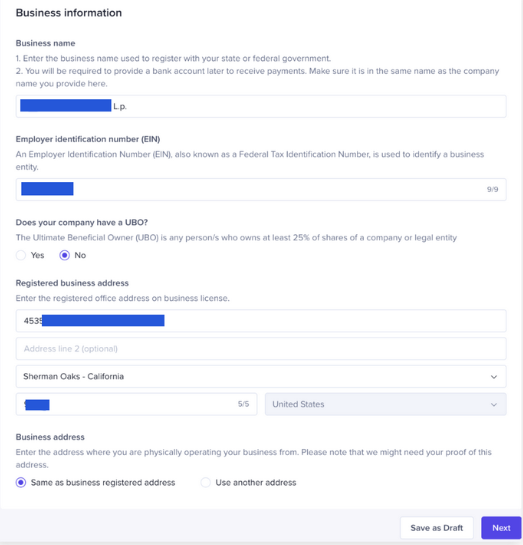Click the Yes label for UBO
The width and height of the screenshot is (523, 545).
[x=38, y=255]
